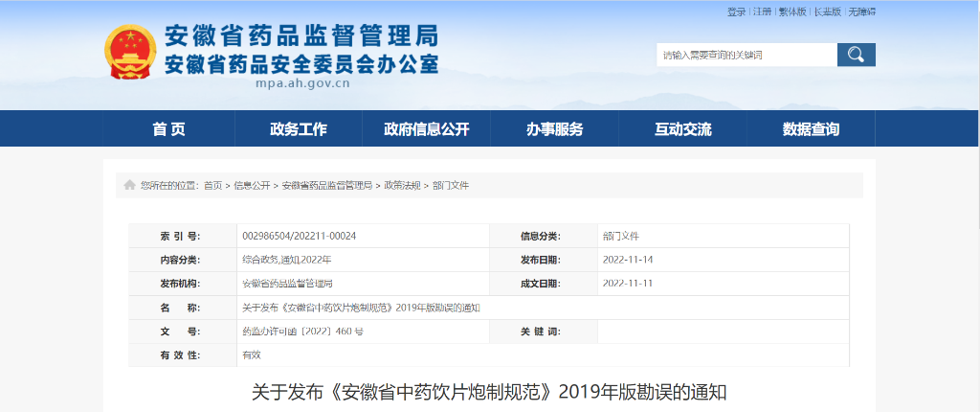Switch to 繁体版 traditional Chinese version
The image size is (980, 412).
click(x=792, y=11)
